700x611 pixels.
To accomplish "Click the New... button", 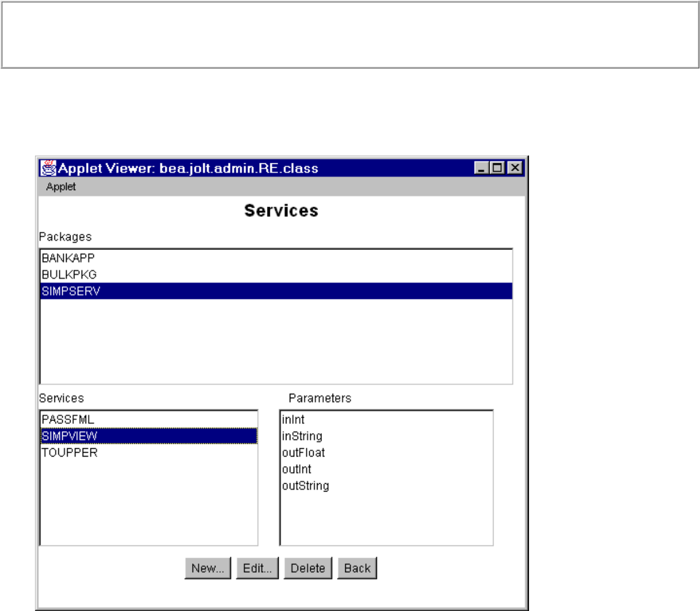I will (208, 568).
